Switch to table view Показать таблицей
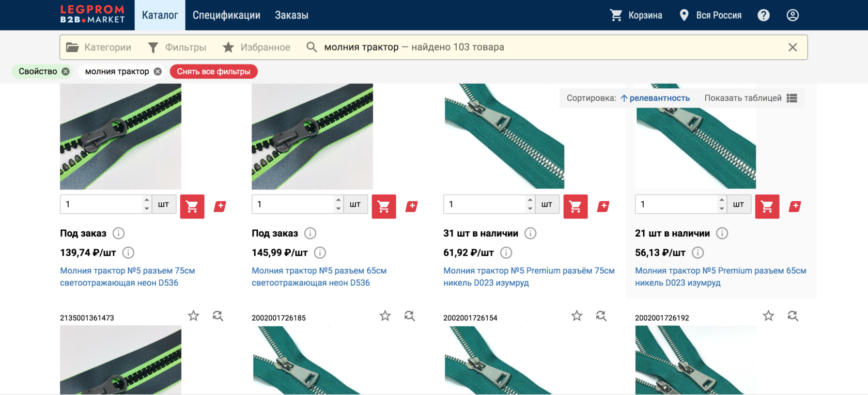The height and width of the screenshot is (395, 868). coord(751,98)
